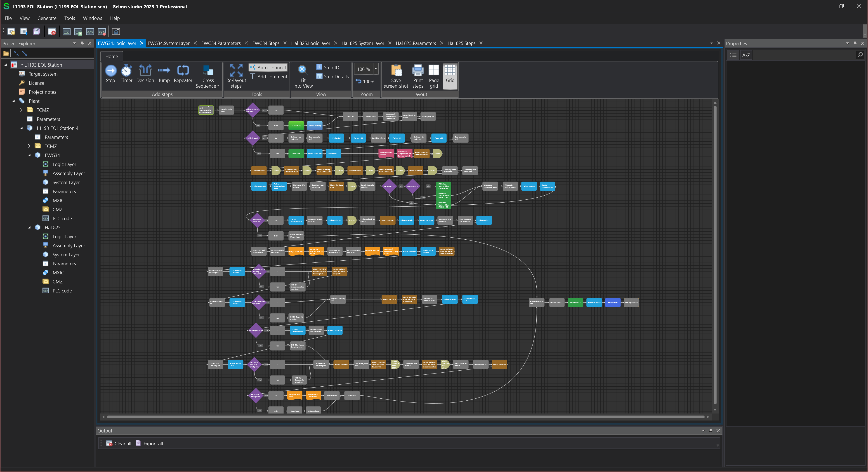Add a Step with the Step tool
Screen dimensions: 868x472
coord(111,74)
